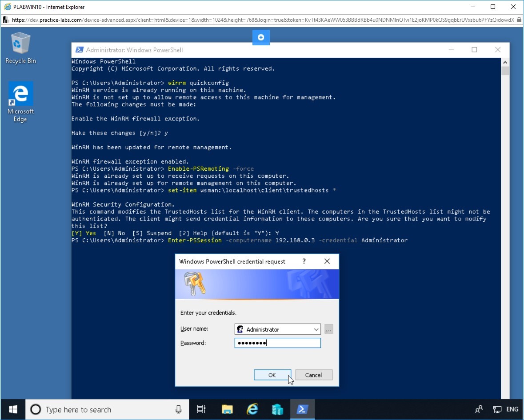
Task: Open Internet Explorer from the taskbar
Action: coord(252,409)
